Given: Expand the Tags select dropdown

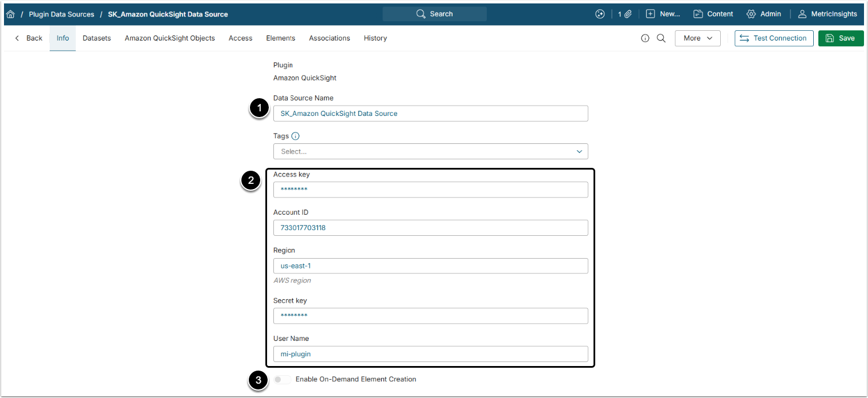Looking at the screenshot, I should point(430,152).
